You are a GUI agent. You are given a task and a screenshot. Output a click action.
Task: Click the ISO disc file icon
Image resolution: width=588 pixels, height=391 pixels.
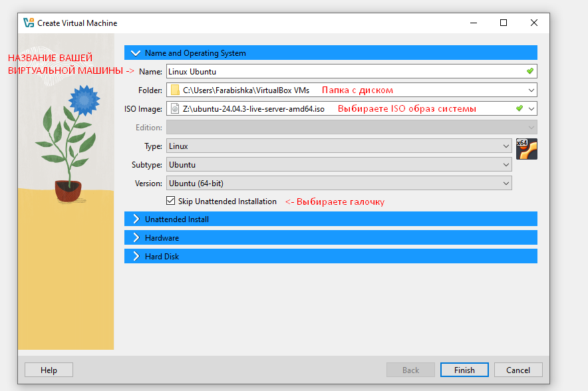pos(175,108)
